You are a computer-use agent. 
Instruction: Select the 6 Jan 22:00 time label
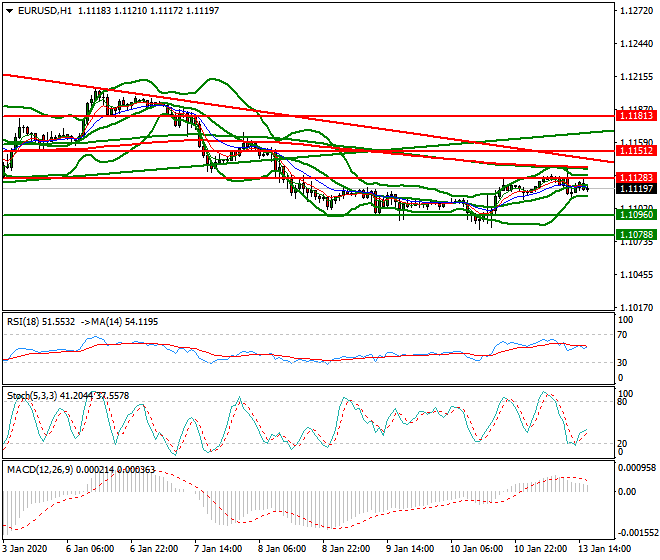coord(154,549)
